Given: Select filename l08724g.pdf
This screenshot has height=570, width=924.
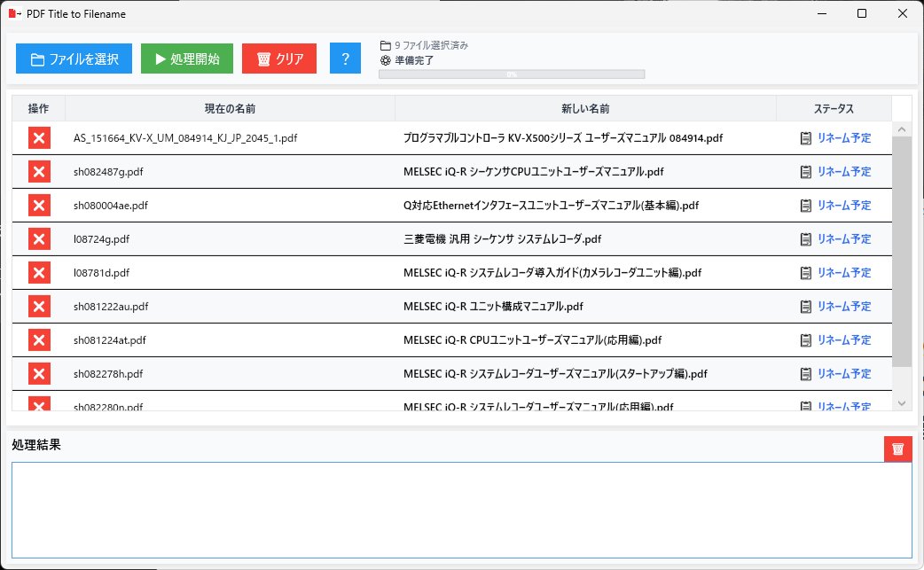Looking at the screenshot, I should click(x=101, y=239).
